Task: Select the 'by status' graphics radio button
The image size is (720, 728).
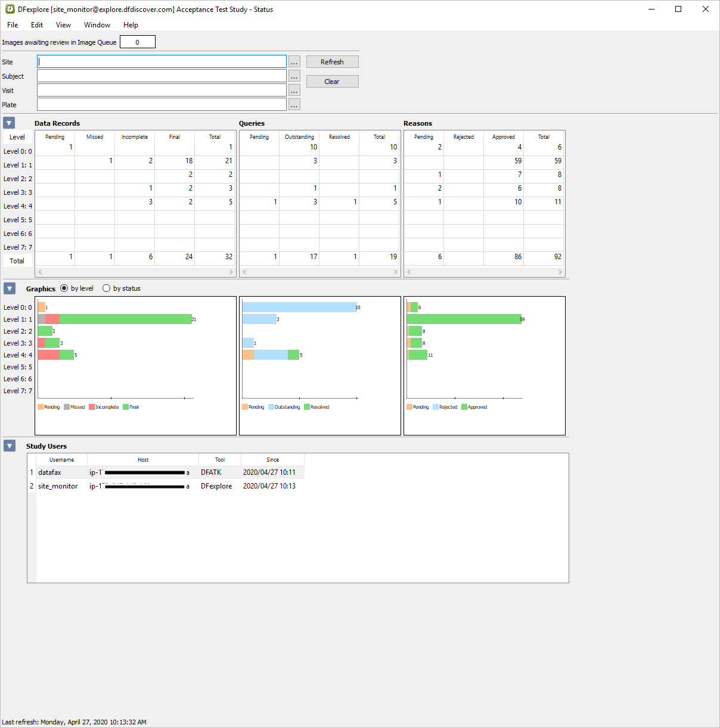Action: click(107, 288)
